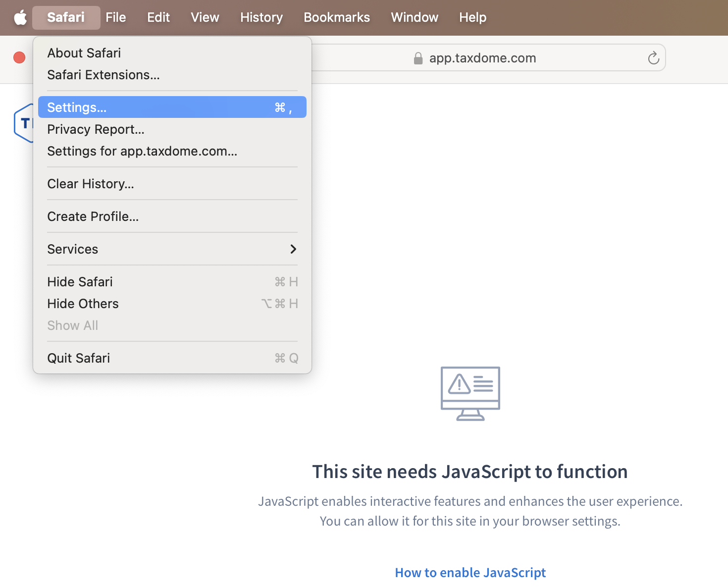The image size is (728, 587).
Task: Click the reload page icon
Action: point(653,58)
